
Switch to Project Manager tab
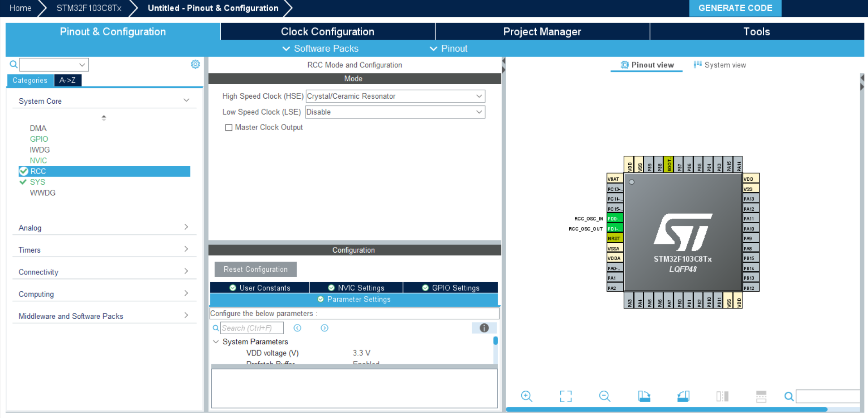(x=542, y=32)
